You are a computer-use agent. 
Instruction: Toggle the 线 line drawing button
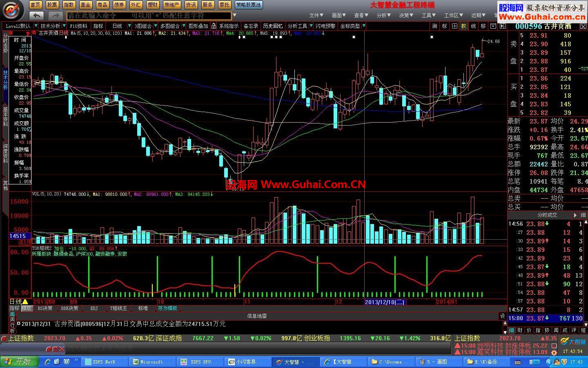click(473, 26)
